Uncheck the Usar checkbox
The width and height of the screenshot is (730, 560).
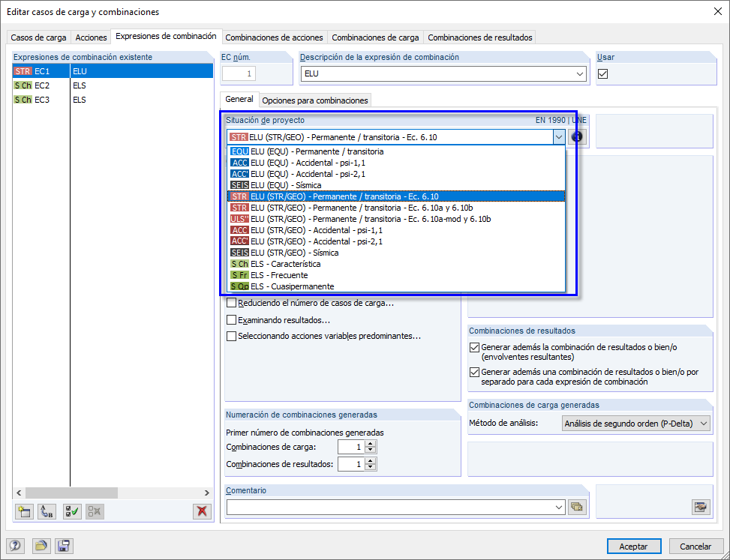coord(602,73)
